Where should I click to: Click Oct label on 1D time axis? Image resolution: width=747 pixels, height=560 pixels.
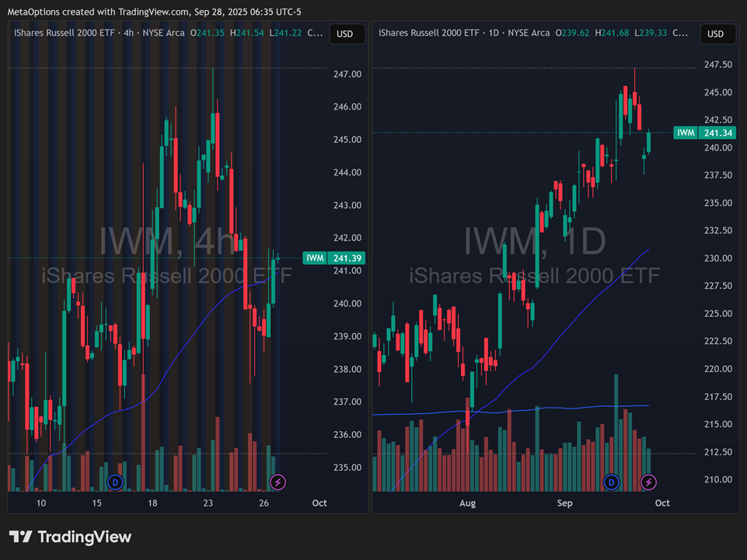(662, 503)
